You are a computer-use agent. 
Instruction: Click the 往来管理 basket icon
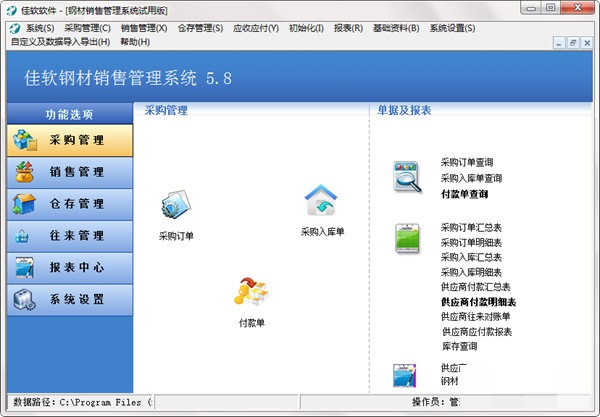tap(22, 236)
